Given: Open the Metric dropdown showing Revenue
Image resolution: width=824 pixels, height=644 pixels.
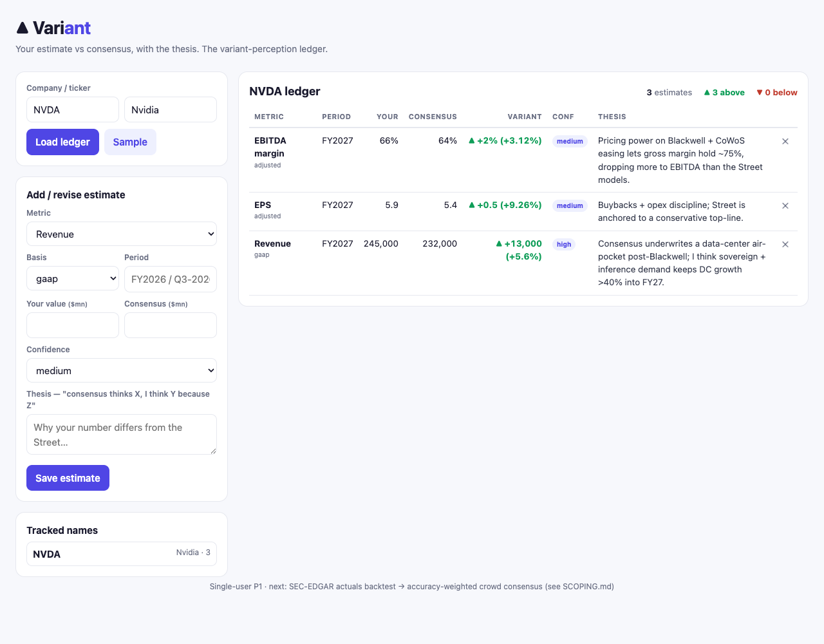Looking at the screenshot, I should point(122,234).
